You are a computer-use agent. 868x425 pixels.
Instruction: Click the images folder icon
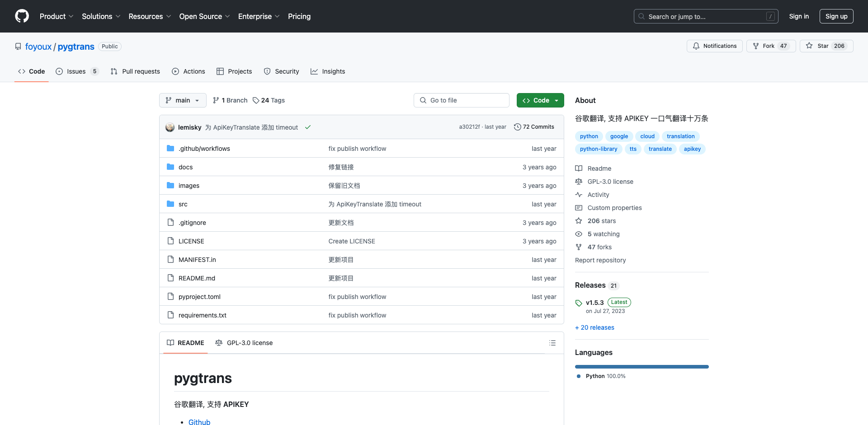pyautogui.click(x=170, y=185)
